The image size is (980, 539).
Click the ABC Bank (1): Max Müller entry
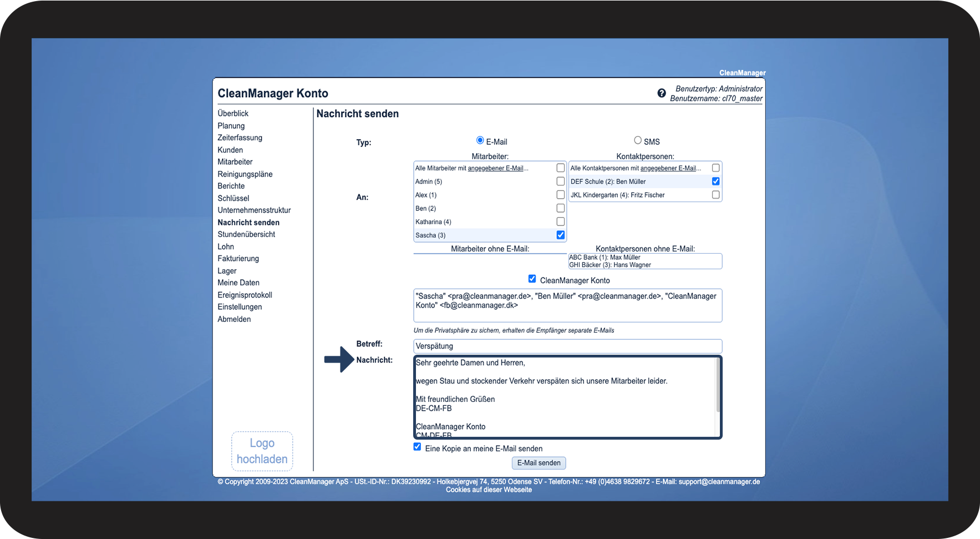pos(605,258)
